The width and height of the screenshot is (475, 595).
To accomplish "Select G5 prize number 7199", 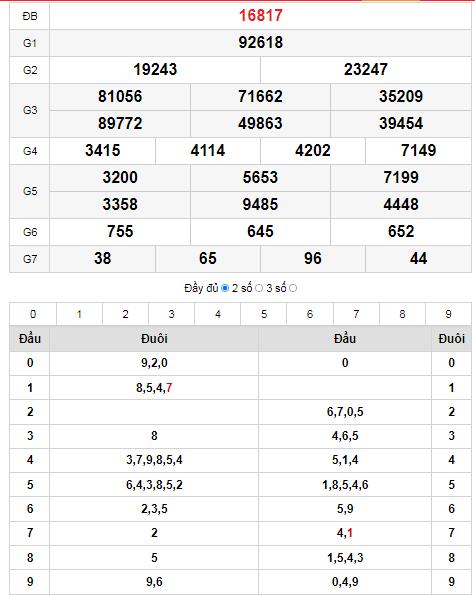I will (x=401, y=178).
